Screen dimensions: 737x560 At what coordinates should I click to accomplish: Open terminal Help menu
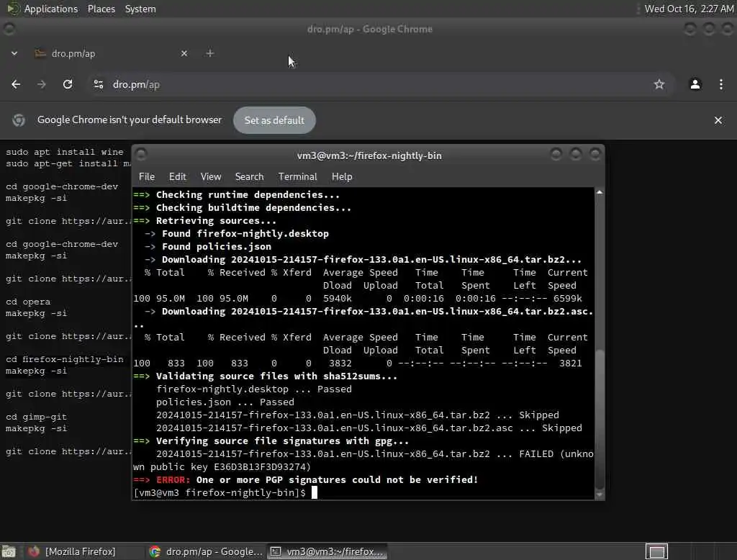(342, 177)
